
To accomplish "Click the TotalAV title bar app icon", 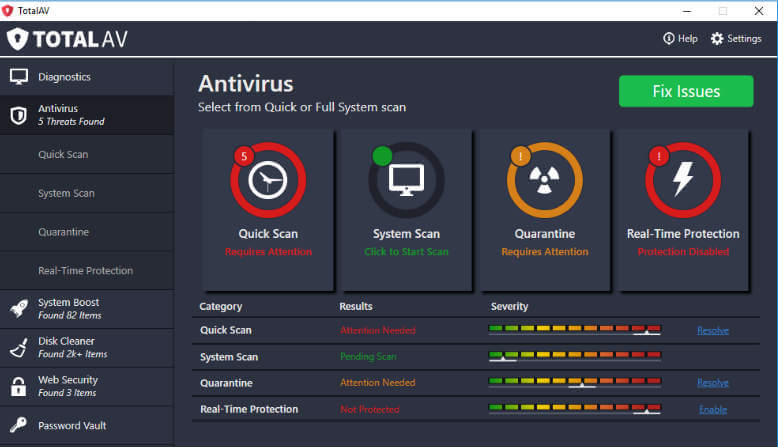I will pyautogui.click(x=7, y=10).
